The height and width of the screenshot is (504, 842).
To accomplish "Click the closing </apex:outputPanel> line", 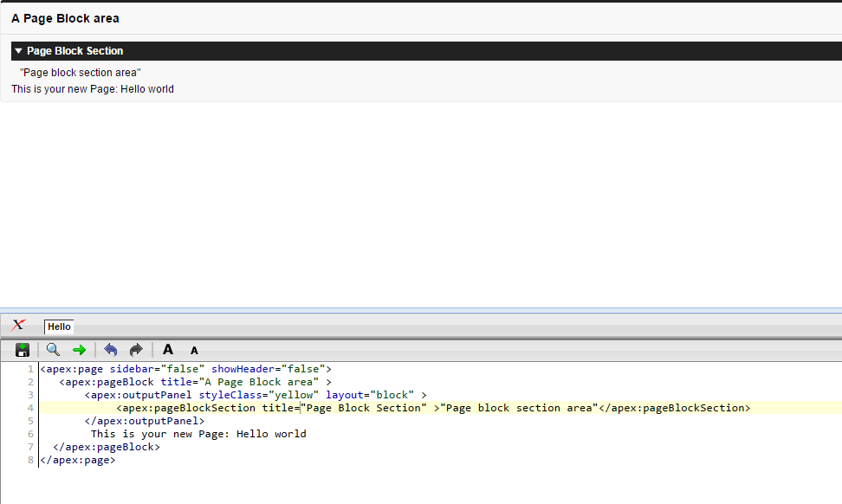I will 145,421.
